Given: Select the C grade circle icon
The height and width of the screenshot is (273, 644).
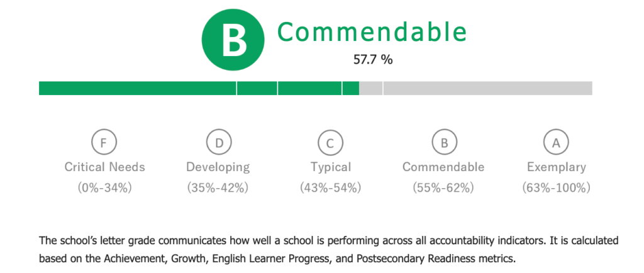Looking at the screenshot, I should coord(331,143).
